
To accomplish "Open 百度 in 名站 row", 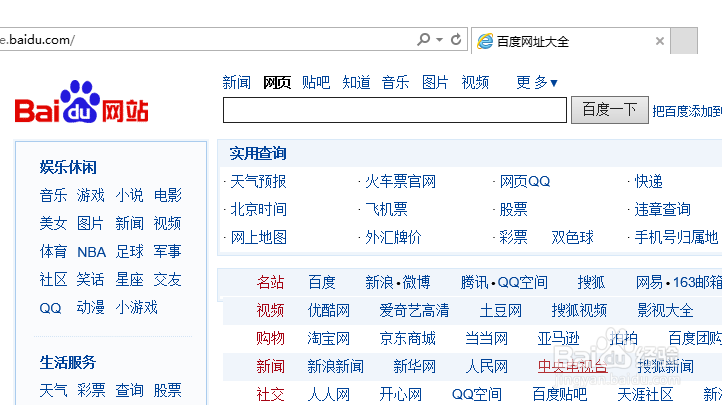I will [x=322, y=282].
